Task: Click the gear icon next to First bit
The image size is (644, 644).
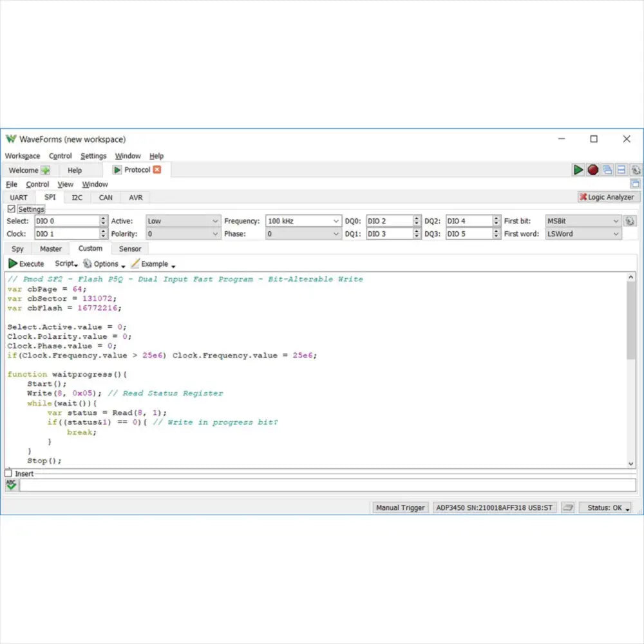Action: 630,221
